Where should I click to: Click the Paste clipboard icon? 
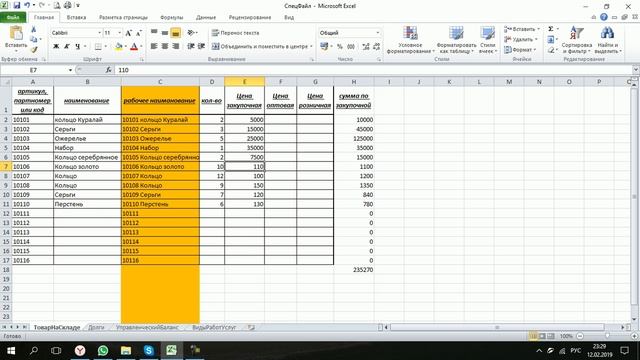(x=16, y=33)
